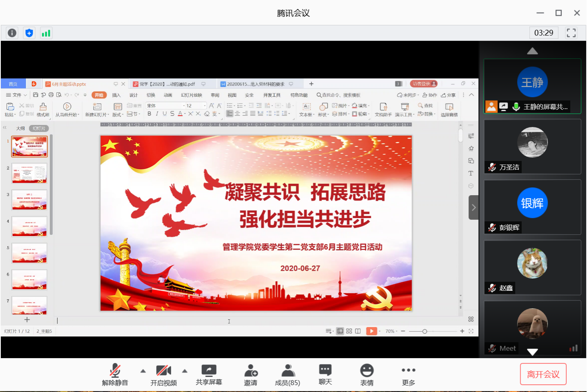Toggle strikethrough S formatting
Image resolution: width=587 pixels, height=392 pixels.
[x=172, y=114]
